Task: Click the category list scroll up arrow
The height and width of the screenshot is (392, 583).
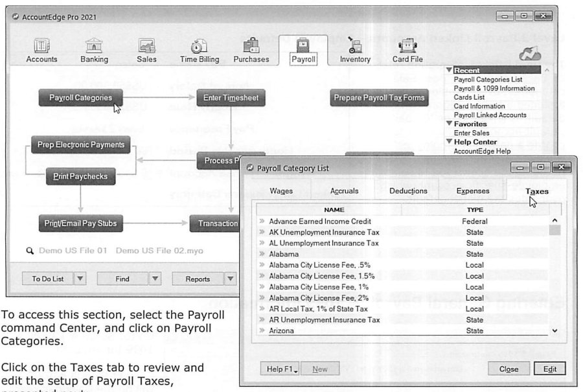Action: pos(554,220)
